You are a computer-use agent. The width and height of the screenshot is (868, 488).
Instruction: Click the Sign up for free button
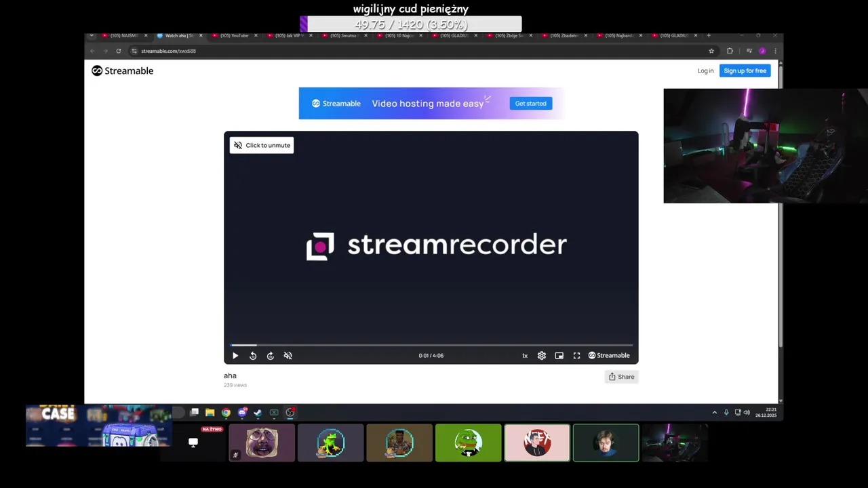[x=745, y=70]
